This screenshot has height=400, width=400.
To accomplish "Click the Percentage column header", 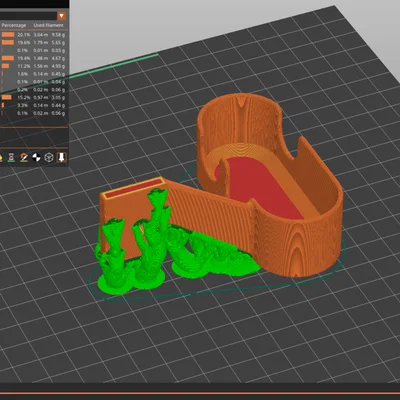I will click(x=14, y=25).
